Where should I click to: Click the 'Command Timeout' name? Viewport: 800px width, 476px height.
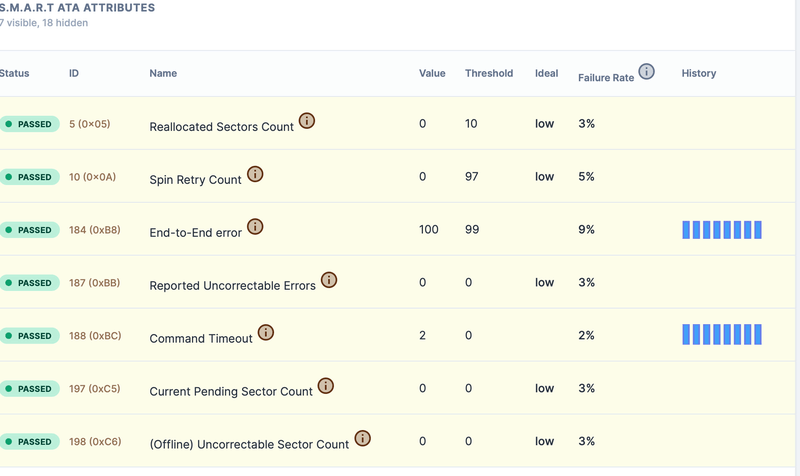[x=201, y=339]
